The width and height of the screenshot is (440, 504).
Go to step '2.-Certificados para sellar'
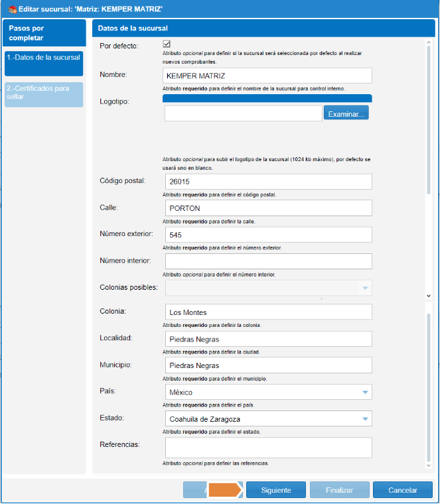(43, 94)
